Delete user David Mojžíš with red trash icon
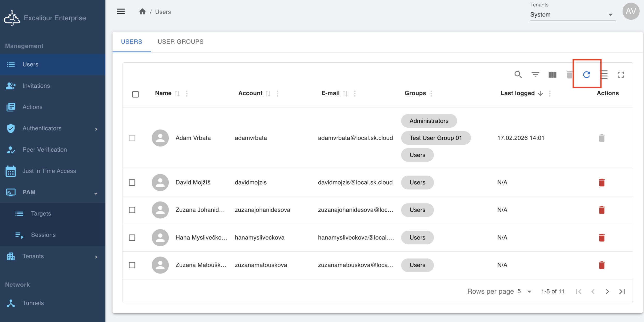 [601, 183]
